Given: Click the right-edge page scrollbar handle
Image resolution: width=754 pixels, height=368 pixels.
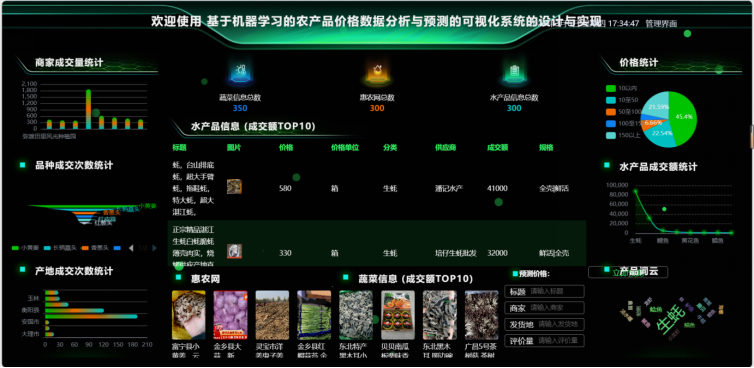Looking at the screenshot, I should tap(752, 137).
